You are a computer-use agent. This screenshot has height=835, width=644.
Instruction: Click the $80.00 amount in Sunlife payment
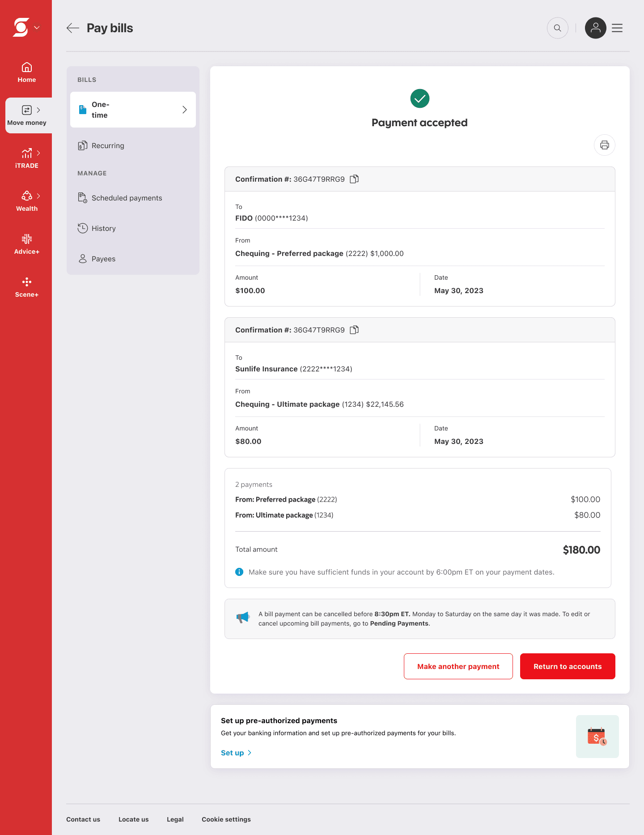(248, 441)
